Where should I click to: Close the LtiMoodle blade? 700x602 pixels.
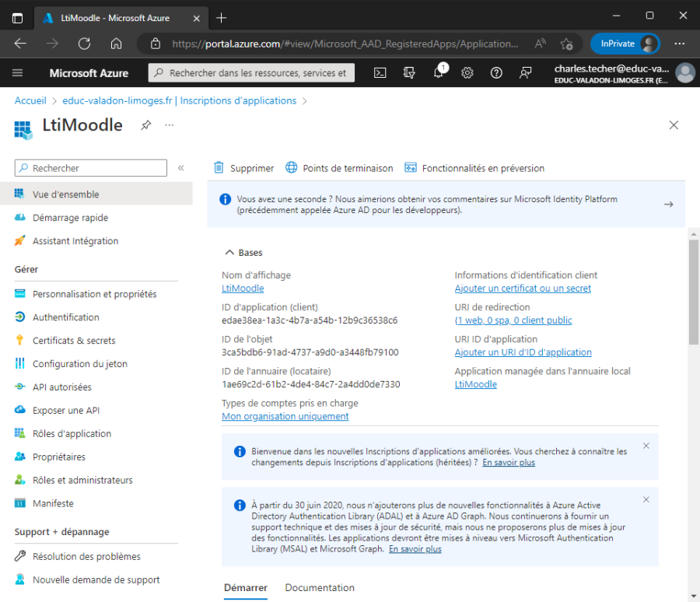pyautogui.click(x=674, y=125)
